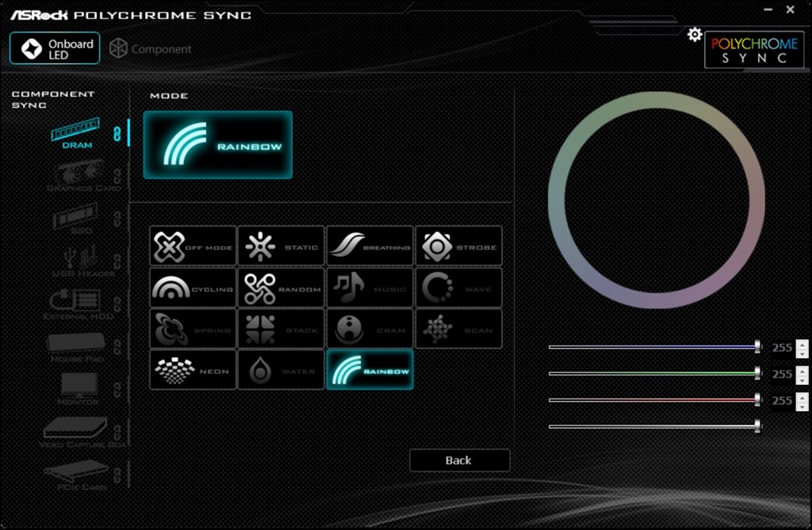Switch to the Component tab
The image size is (812, 530).
[150, 48]
